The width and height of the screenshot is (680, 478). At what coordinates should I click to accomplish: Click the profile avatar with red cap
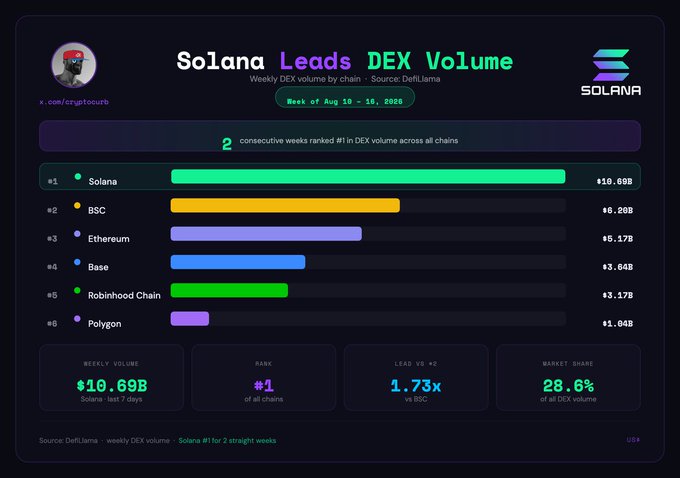click(x=74, y=65)
